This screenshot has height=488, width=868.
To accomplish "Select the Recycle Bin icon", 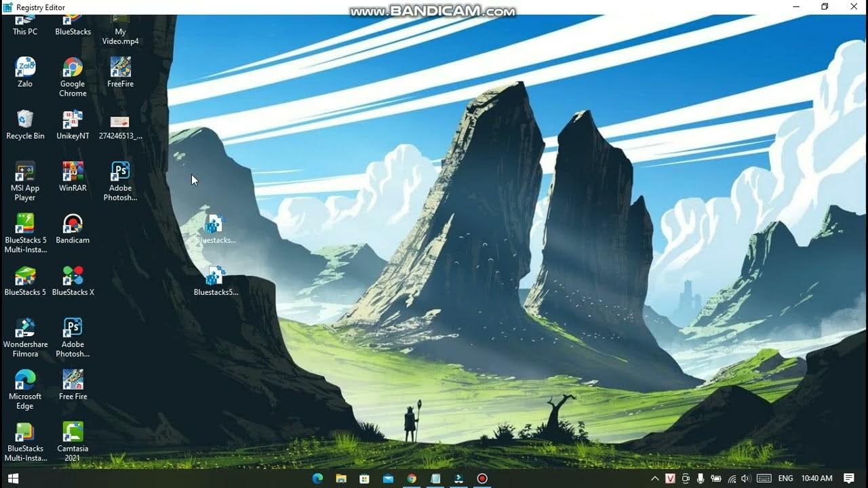I will [x=25, y=125].
